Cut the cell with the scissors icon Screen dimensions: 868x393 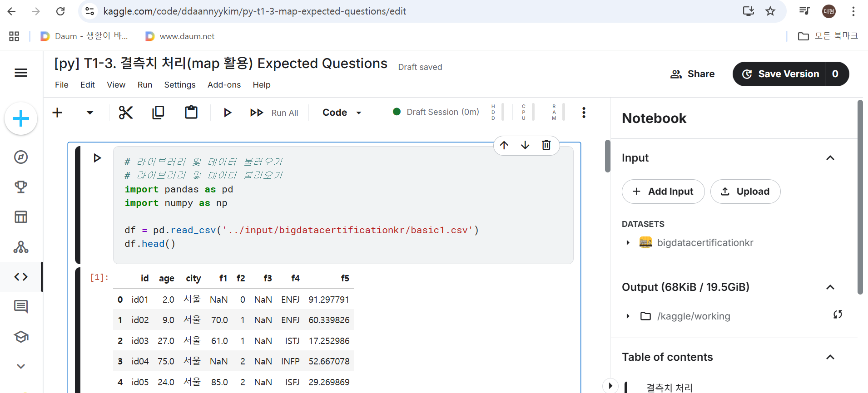126,113
